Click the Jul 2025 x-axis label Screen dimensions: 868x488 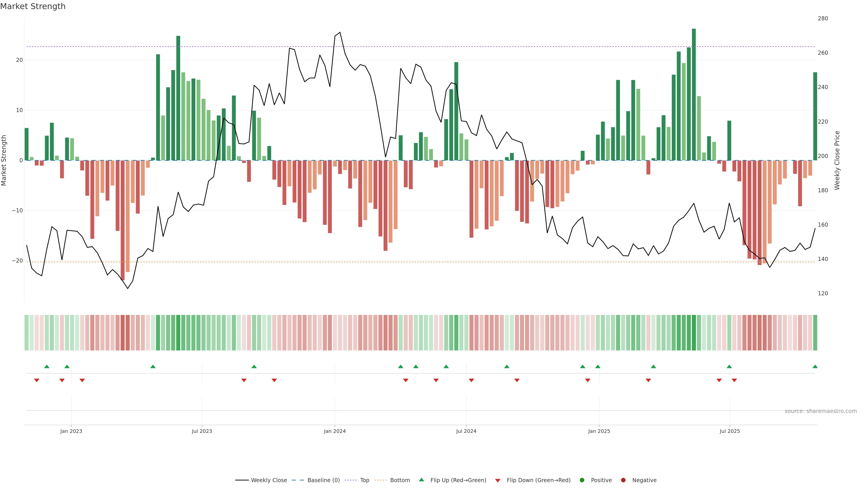[729, 431]
